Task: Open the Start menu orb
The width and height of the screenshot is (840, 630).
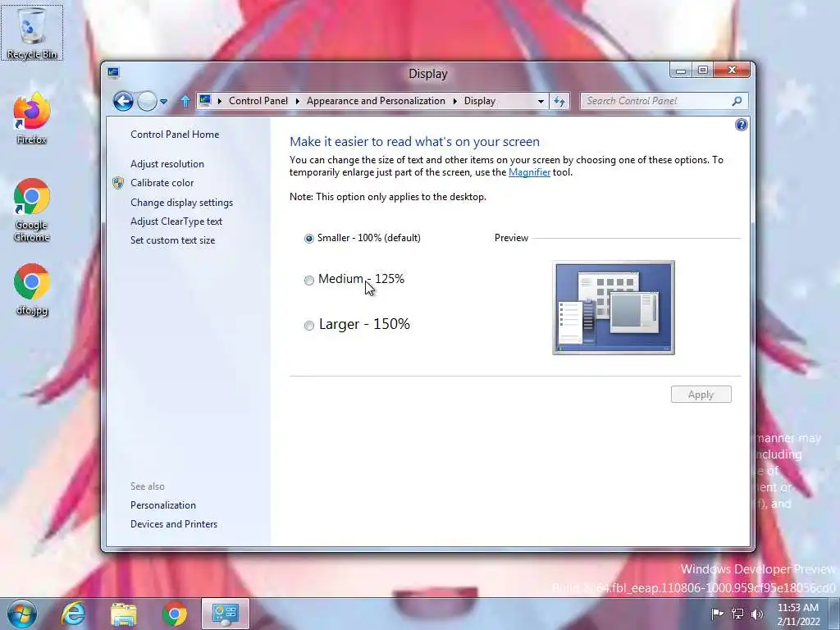Action: [22, 614]
